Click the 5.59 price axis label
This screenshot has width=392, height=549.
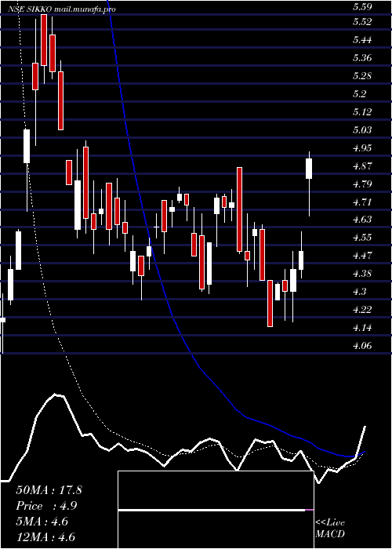pos(362,6)
